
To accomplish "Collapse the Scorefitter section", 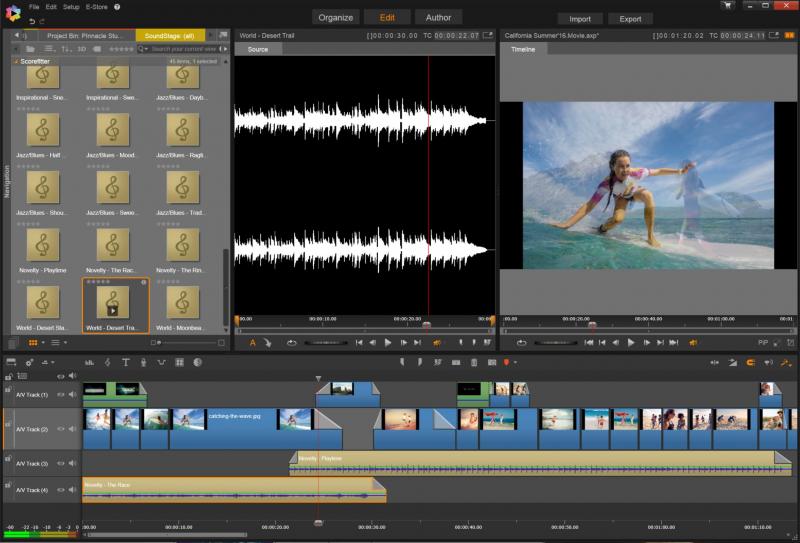I will coord(16,61).
